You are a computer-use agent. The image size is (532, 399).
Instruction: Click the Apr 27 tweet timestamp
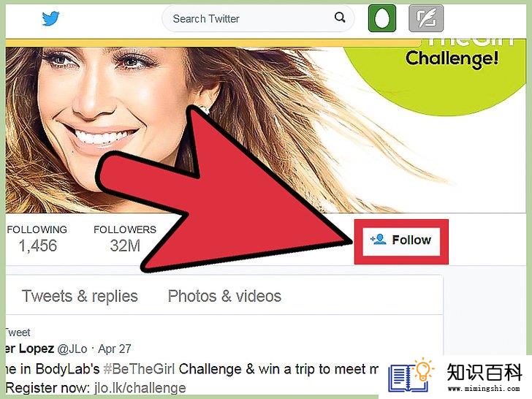coord(115,349)
